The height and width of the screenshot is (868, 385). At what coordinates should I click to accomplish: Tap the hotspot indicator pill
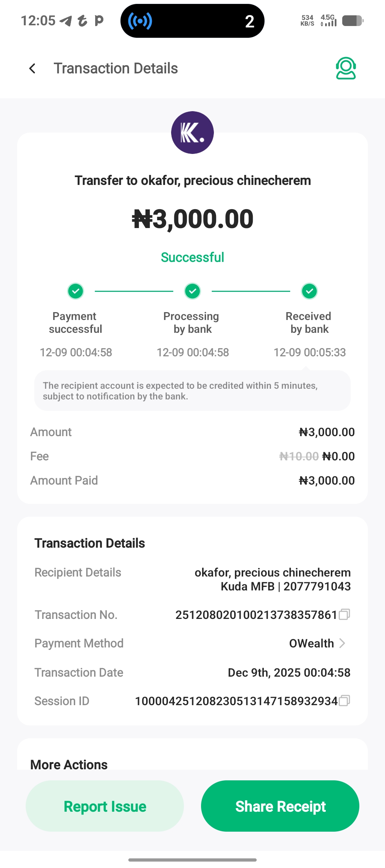[x=192, y=21]
